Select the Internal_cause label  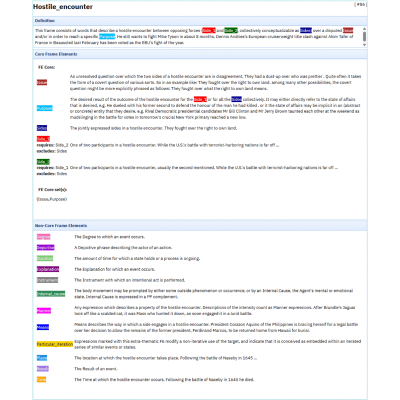(x=51, y=294)
